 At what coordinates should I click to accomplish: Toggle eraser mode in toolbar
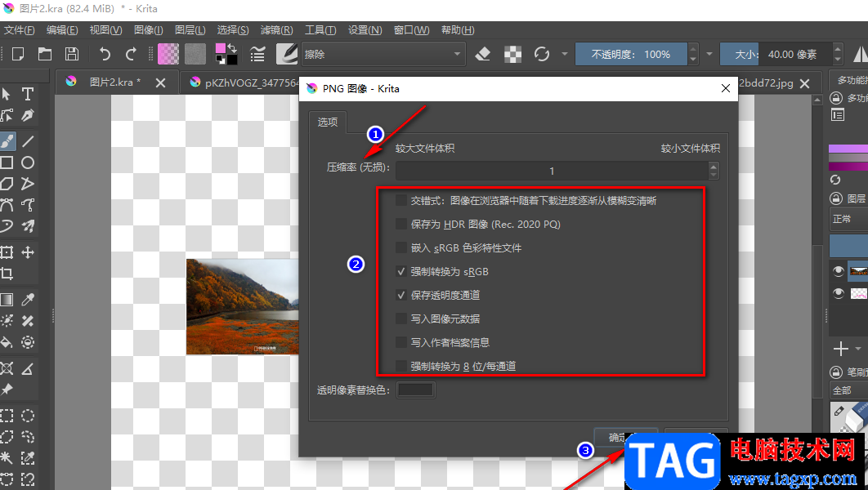tap(483, 54)
